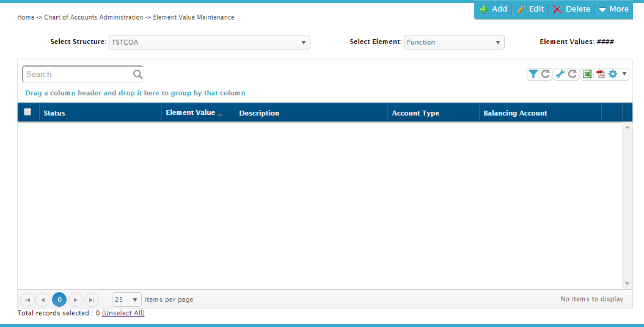Sort by the Account Type column

[x=433, y=113]
